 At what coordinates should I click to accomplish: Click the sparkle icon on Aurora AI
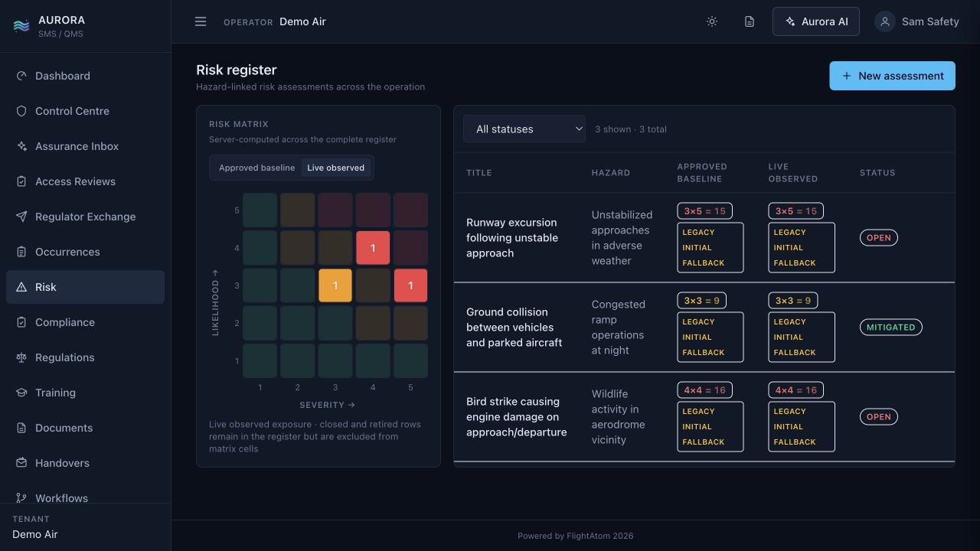point(790,21)
